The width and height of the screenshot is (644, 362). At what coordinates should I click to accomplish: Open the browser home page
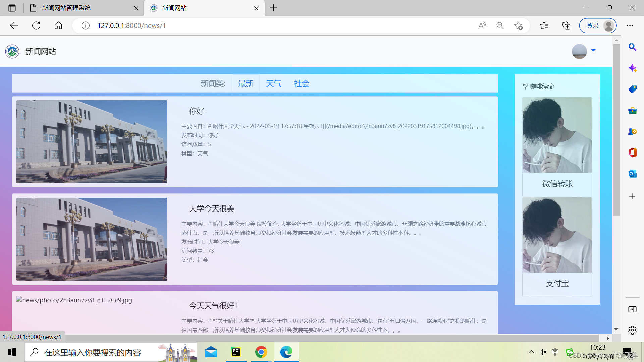click(x=58, y=25)
